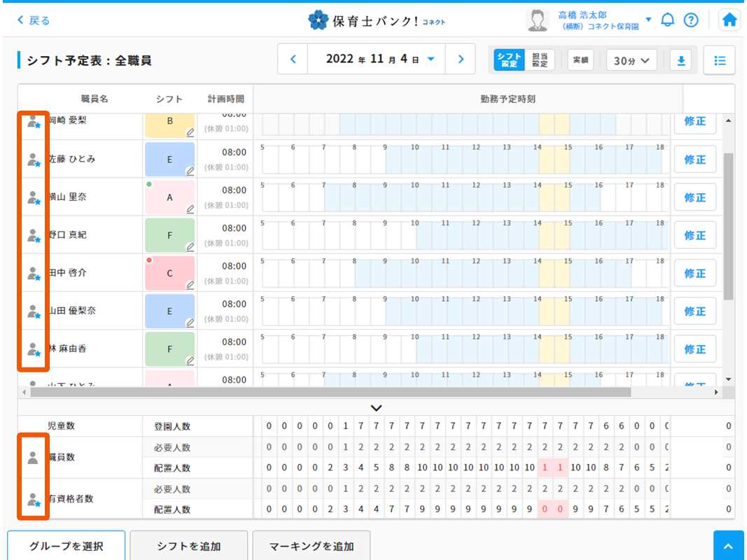Go to home using the house icon
This screenshot has width=747, height=560.
pos(729,20)
